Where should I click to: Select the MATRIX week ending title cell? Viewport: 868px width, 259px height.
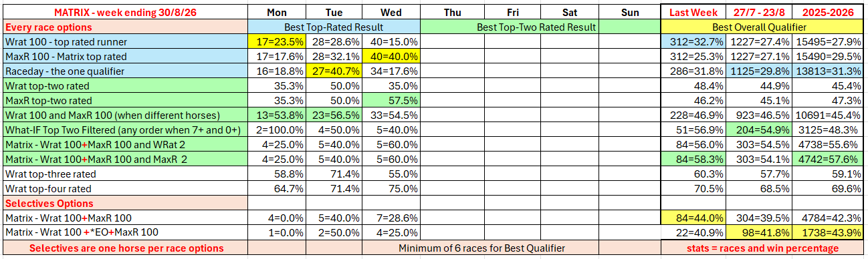point(124,13)
